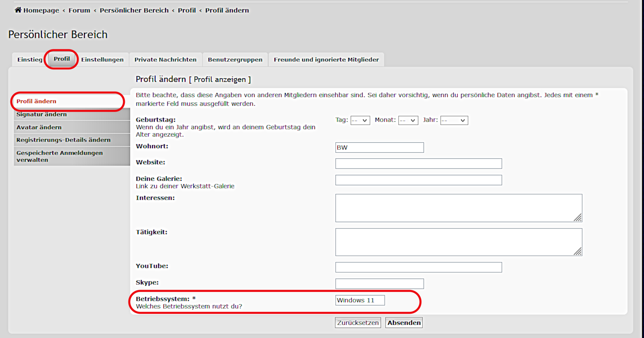Click the Profil anzeigen link
644x338 pixels.
(x=220, y=79)
